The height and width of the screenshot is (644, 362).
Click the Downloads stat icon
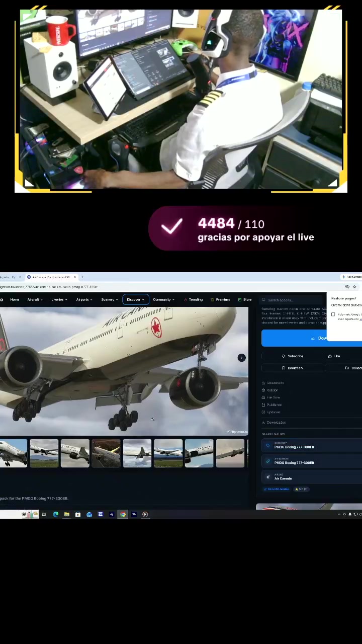[263, 383]
